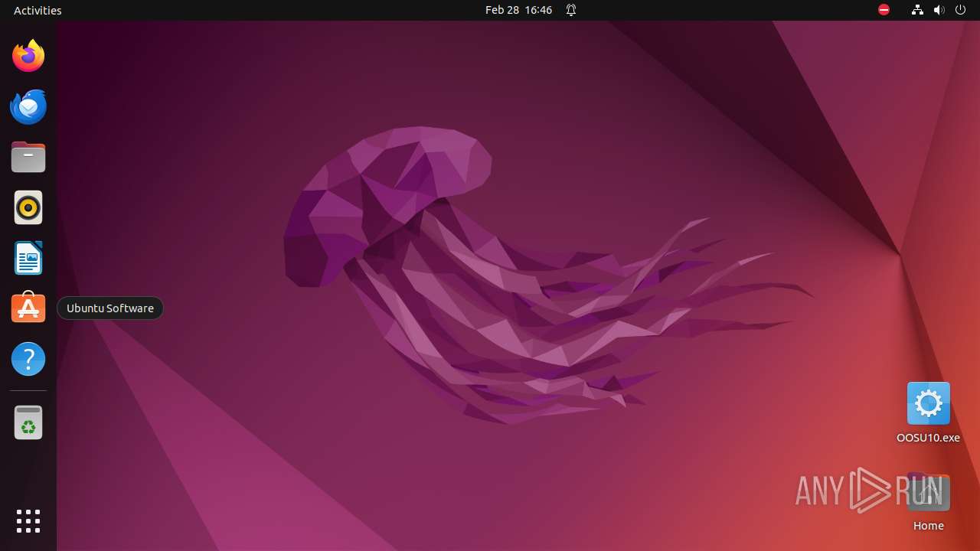This screenshot has height=551, width=980.
Task: Launch LibreOffice Writer from the dock
Action: [28, 258]
